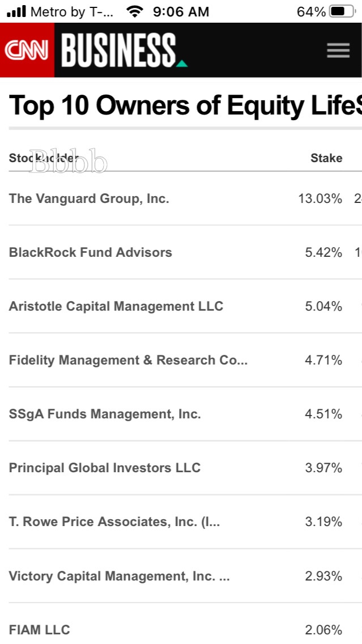Open T. Rowe Price Associates entry
362x644 pixels.
click(x=114, y=522)
